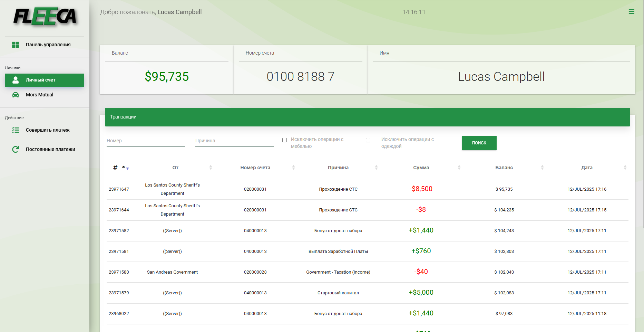Enable exclude furniture operations checkbox
The height and width of the screenshot is (332, 644).
(284, 140)
